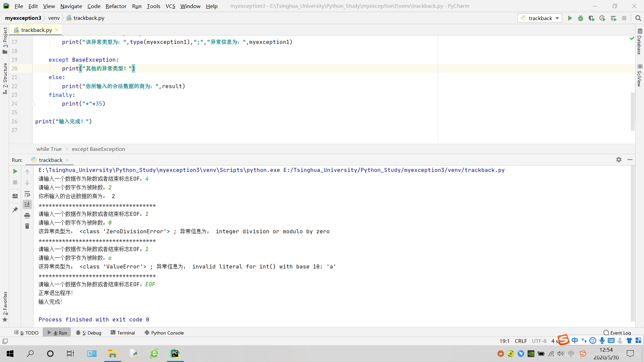Click the Rerun icon to restart program
This screenshot has height=362, width=644.
(15, 172)
